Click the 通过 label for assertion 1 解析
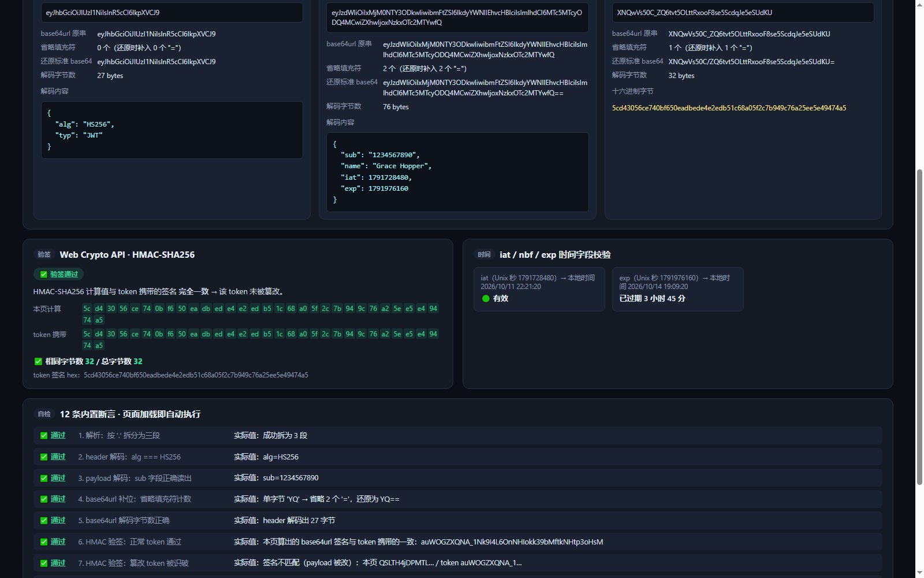The height and width of the screenshot is (578, 924). point(58,436)
